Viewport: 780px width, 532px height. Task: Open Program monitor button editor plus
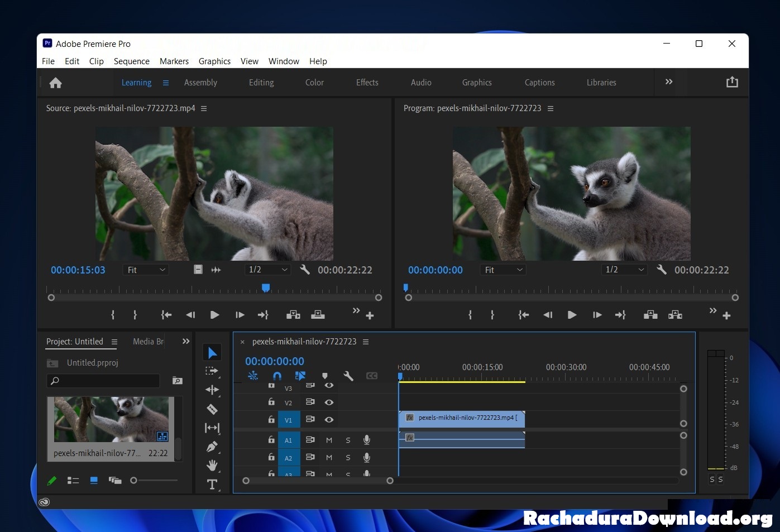tap(726, 316)
